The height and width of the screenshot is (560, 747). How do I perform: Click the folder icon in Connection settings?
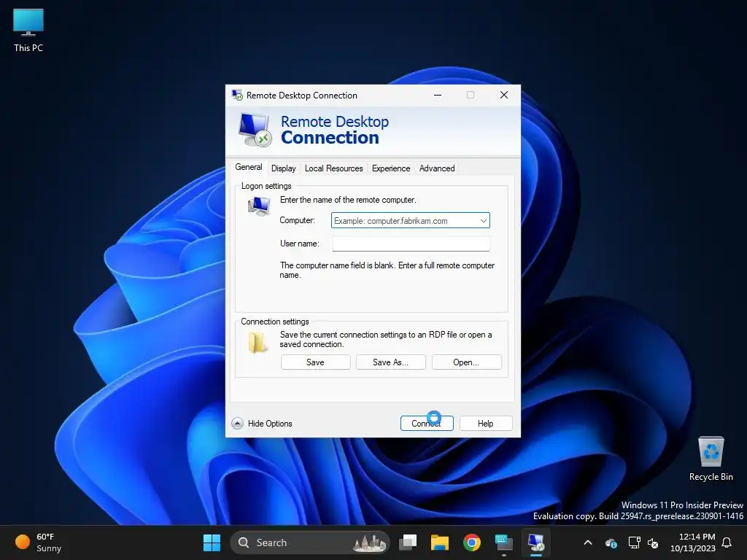point(258,342)
